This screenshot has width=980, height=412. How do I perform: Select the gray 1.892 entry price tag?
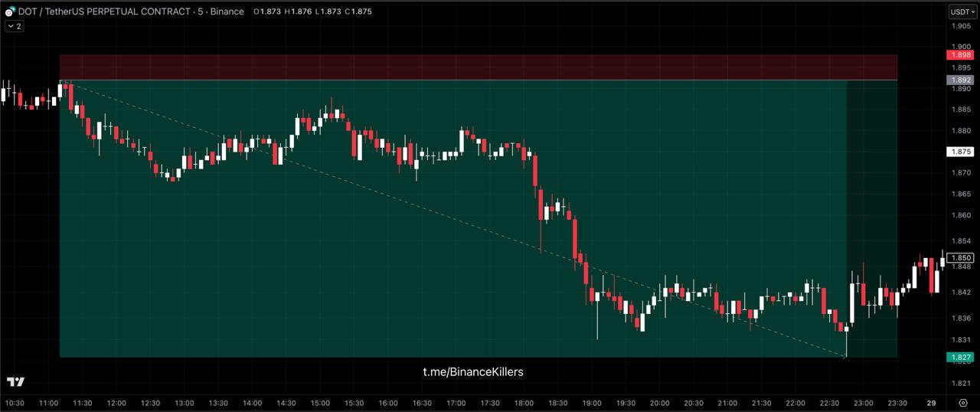[960, 80]
